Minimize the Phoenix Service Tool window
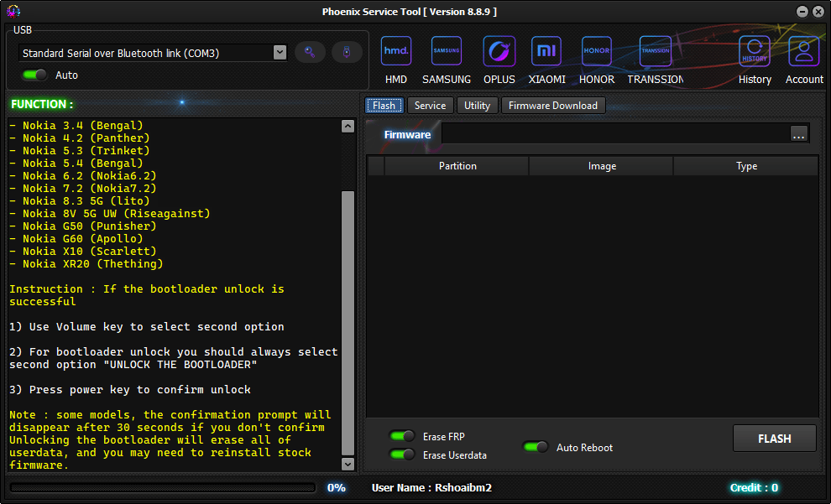The height and width of the screenshot is (504, 831). pos(802,12)
